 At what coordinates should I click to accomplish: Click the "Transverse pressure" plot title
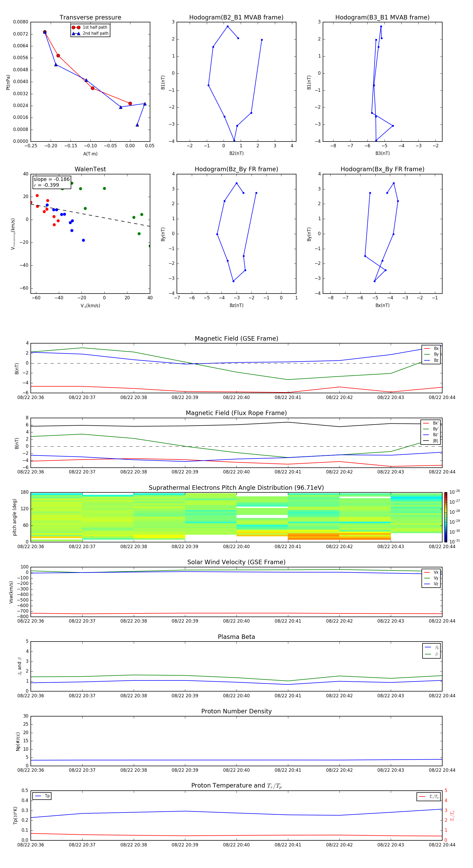(90, 17)
